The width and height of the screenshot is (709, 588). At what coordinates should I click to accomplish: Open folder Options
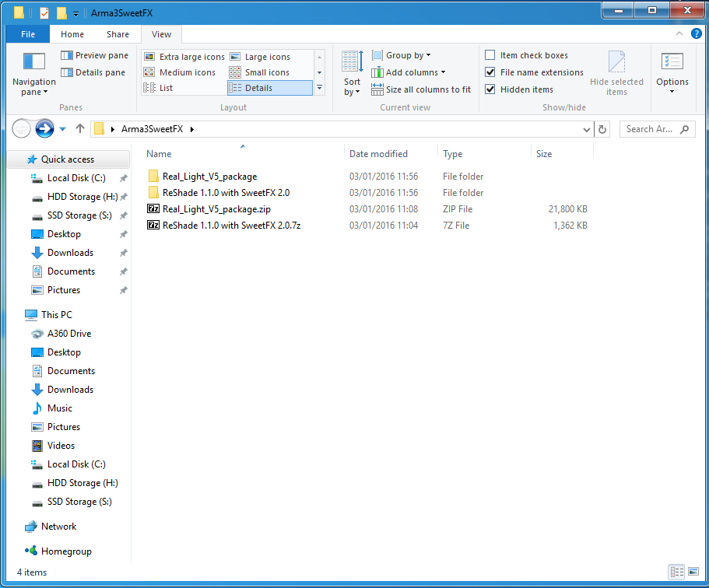pyautogui.click(x=672, y=74)
